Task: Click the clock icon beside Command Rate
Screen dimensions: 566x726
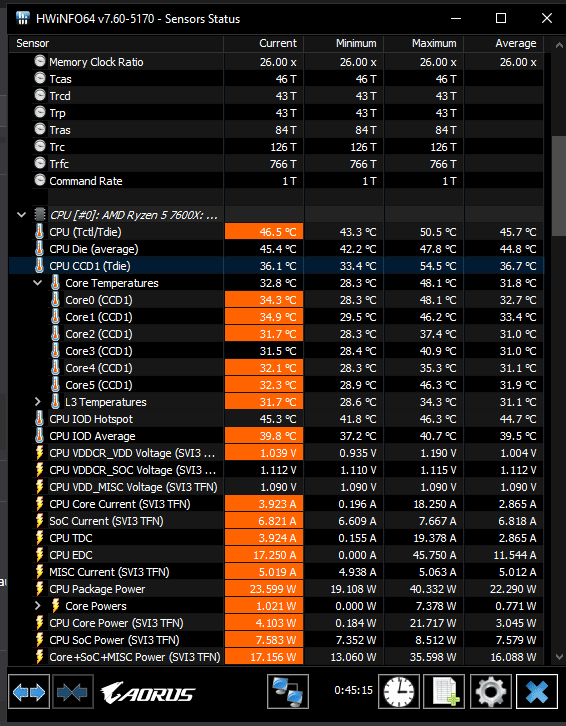Action: 40,181
